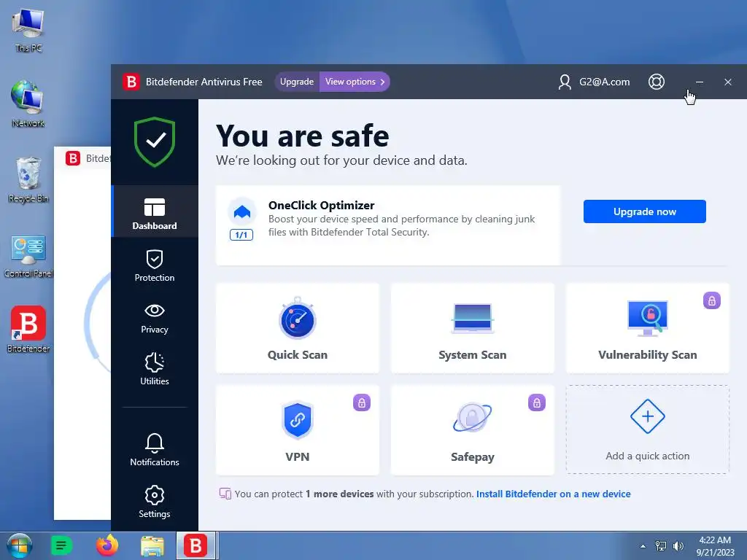Click the OneClick Optimizer icon

click(242, 211)
